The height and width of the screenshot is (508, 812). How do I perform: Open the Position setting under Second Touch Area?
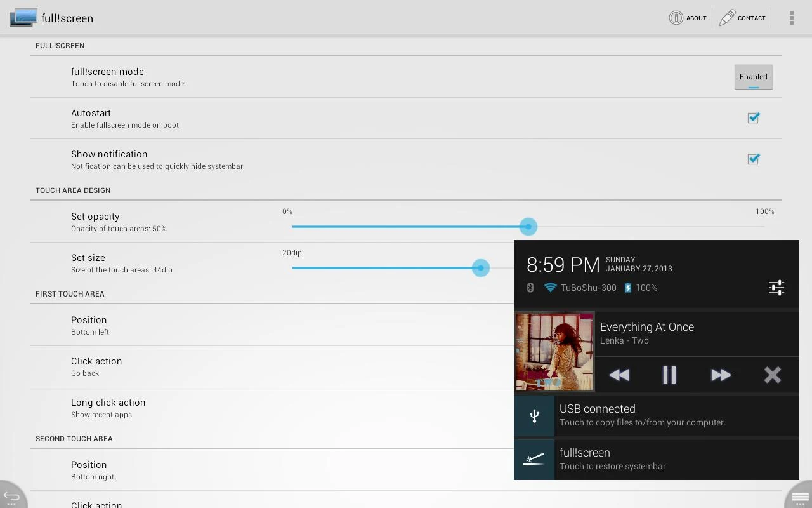[254, 470]
